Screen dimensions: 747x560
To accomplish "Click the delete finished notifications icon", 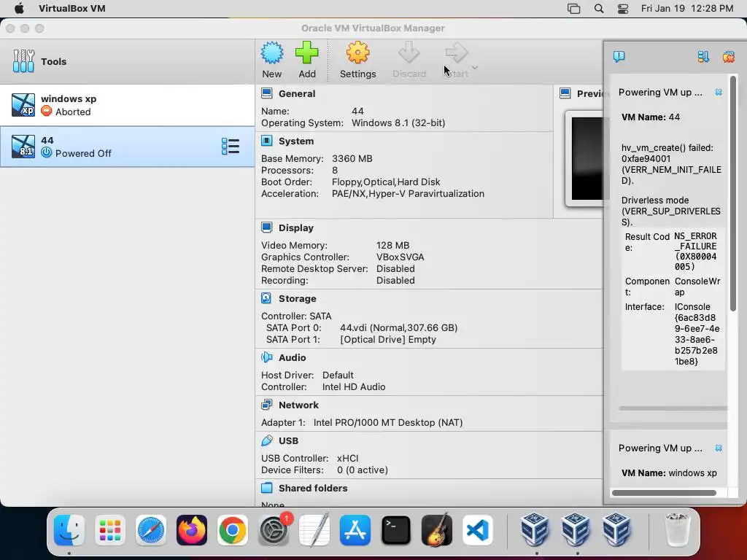I will click(x=729, y=57).
